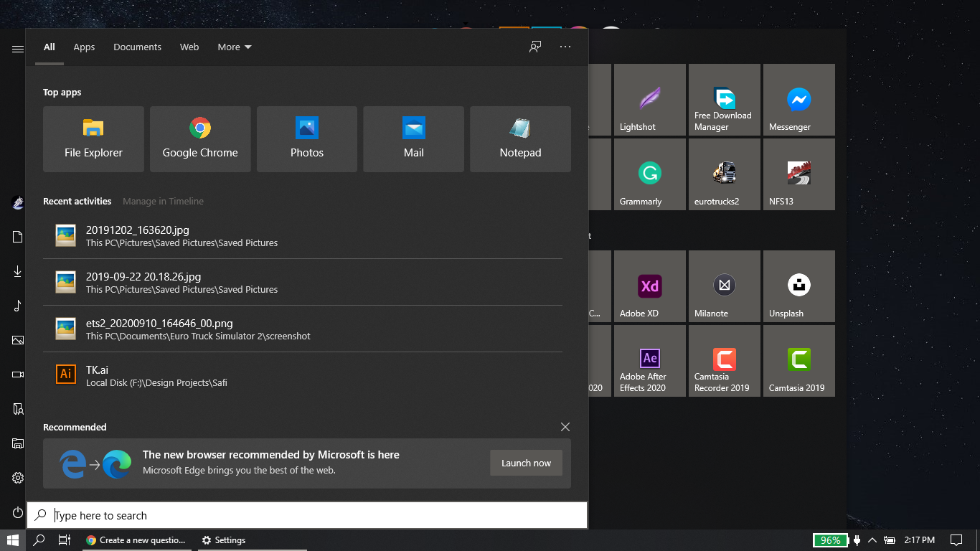Image resolution: width=980 pixels, height=551 pixels.
Task: Switch to Settings taskbar window
Action: (x=251, y=540)
